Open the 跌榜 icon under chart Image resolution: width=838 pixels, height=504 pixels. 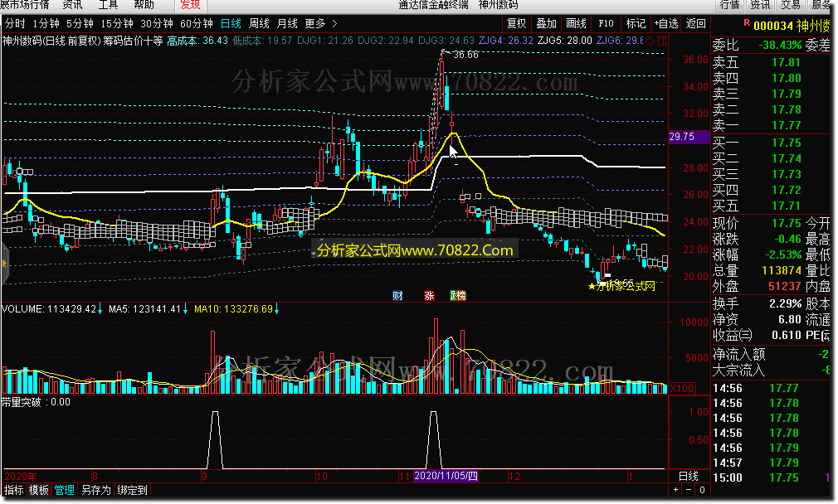pyautogui.click(x=458, y=296)
